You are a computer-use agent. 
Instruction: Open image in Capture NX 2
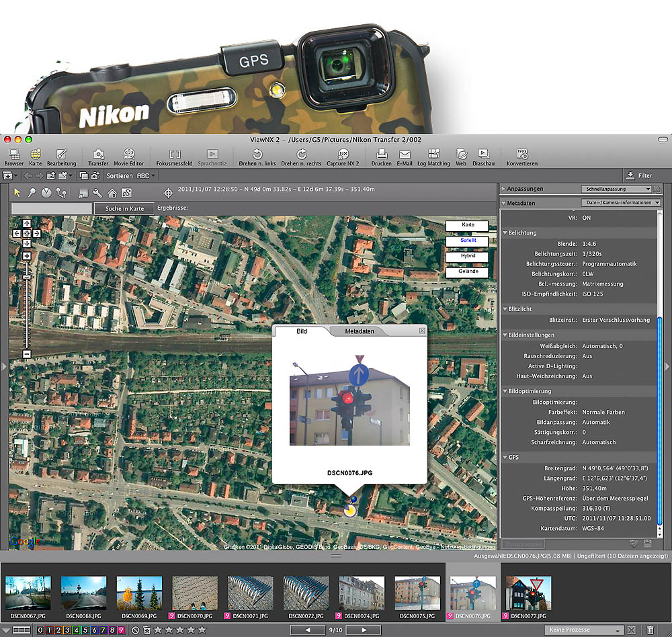(x=343, y=157)
